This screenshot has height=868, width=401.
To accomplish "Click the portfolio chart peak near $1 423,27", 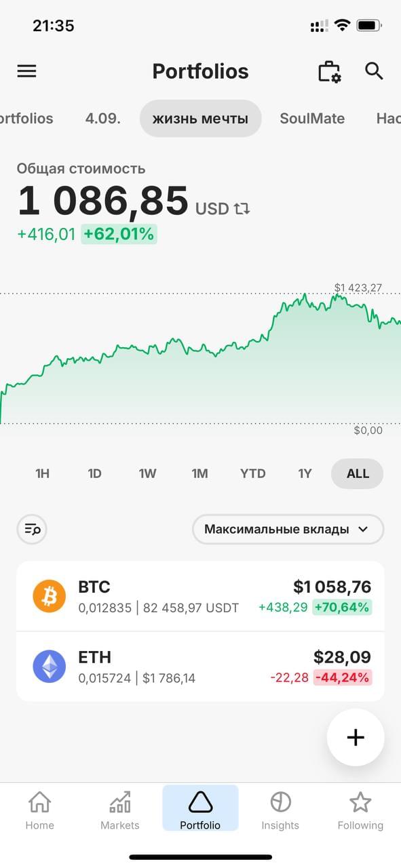I will coord(337,295).
